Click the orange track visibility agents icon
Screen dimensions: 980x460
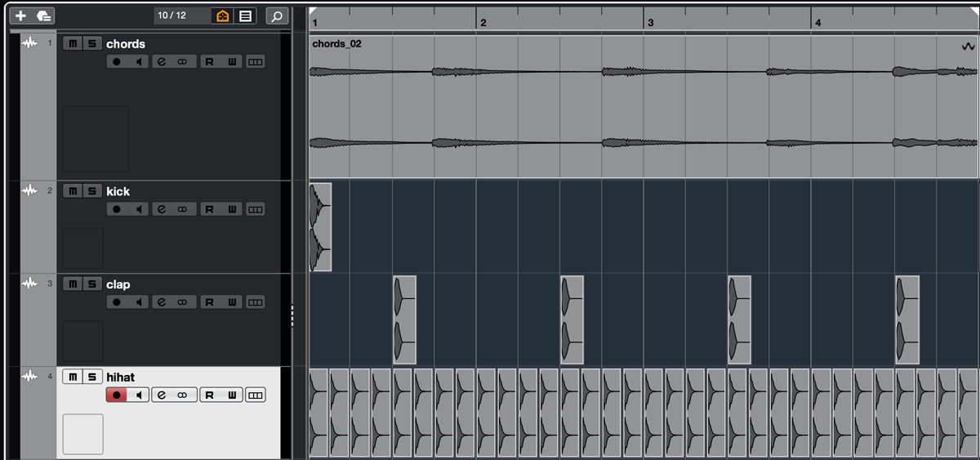click(x=222, y=16)
